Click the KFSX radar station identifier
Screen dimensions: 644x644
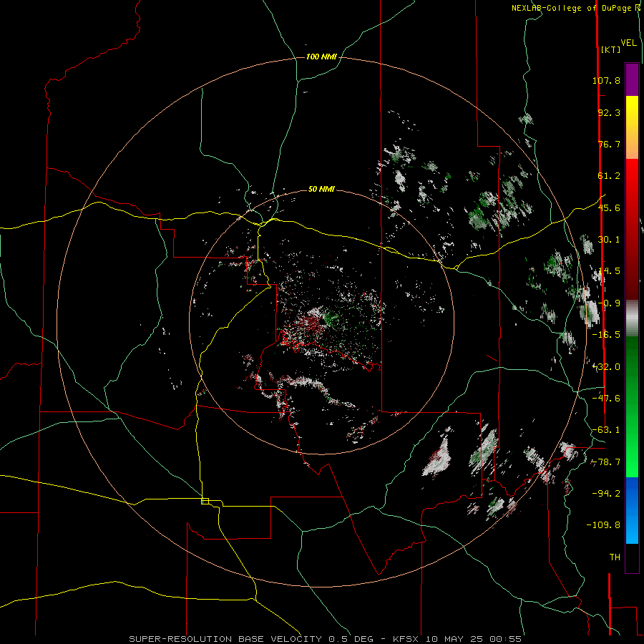(x=406, y=639)
